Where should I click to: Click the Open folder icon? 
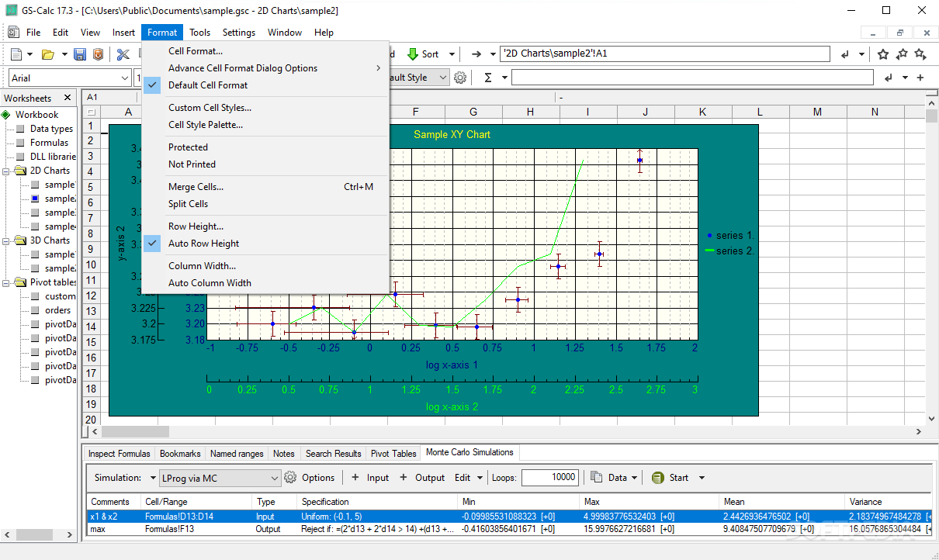click(47, 54)
